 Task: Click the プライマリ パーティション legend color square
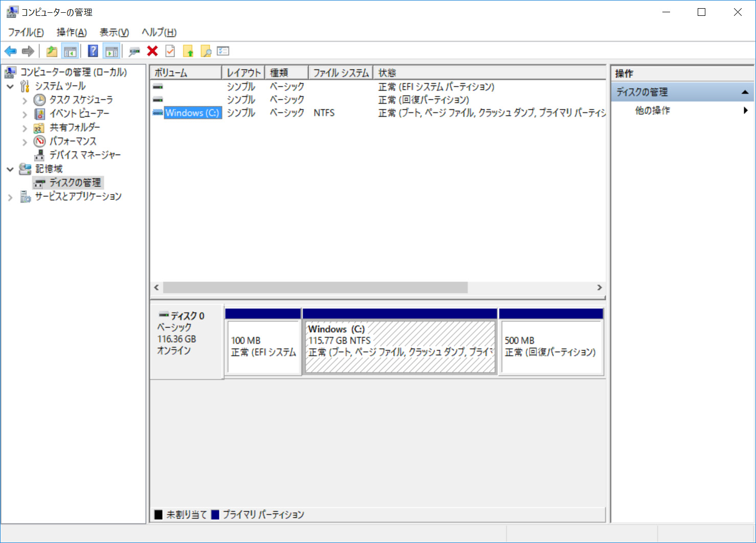click(215, 514)
